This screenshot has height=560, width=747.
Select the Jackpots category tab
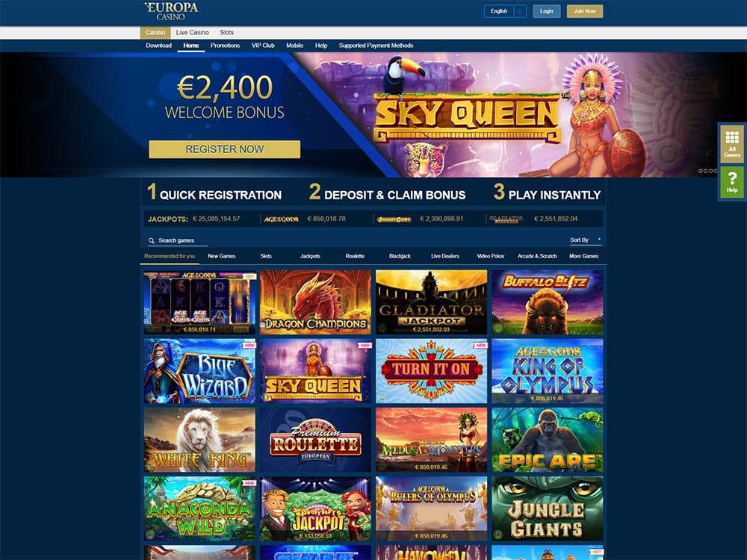tap(310, 256)
